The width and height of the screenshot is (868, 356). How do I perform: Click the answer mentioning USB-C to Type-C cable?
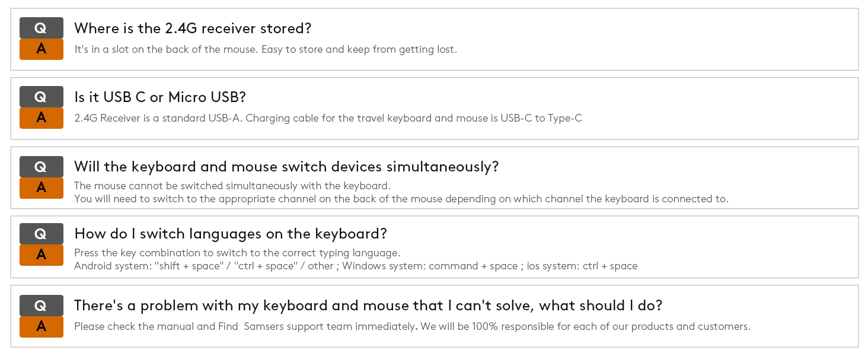[x=328, y=118]
